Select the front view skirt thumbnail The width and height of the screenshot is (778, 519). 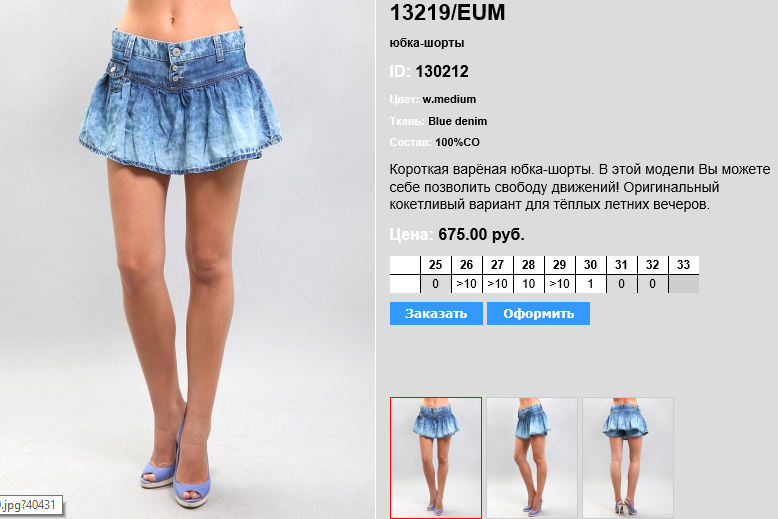(436, 457)
